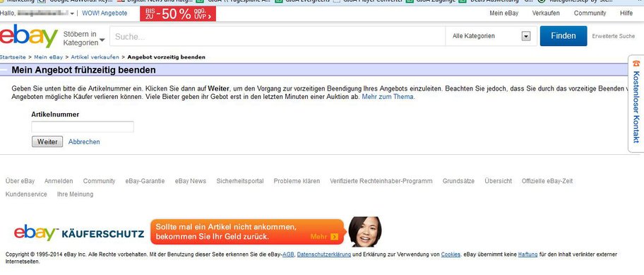
Task: Click the Mein Angebot frühzeitig beenden heading
Action: (83, 70)
